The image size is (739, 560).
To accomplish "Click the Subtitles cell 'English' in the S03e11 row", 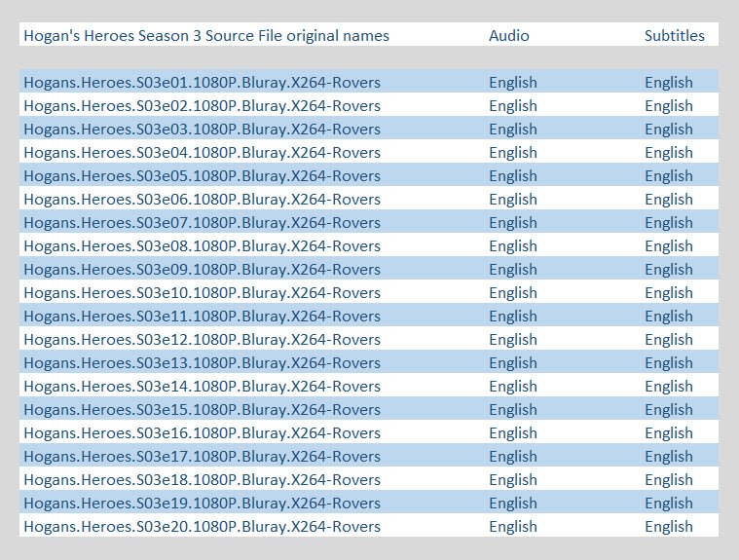I will [x=669, y=317].
